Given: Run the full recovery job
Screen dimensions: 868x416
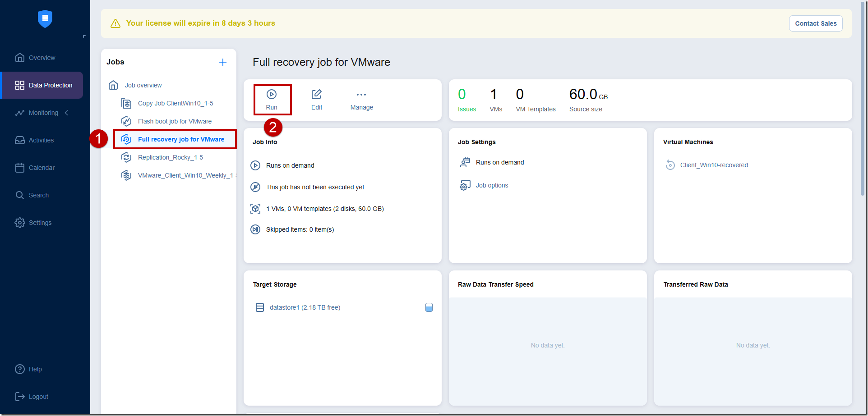Looking at the screenshot, I should 272,100.
